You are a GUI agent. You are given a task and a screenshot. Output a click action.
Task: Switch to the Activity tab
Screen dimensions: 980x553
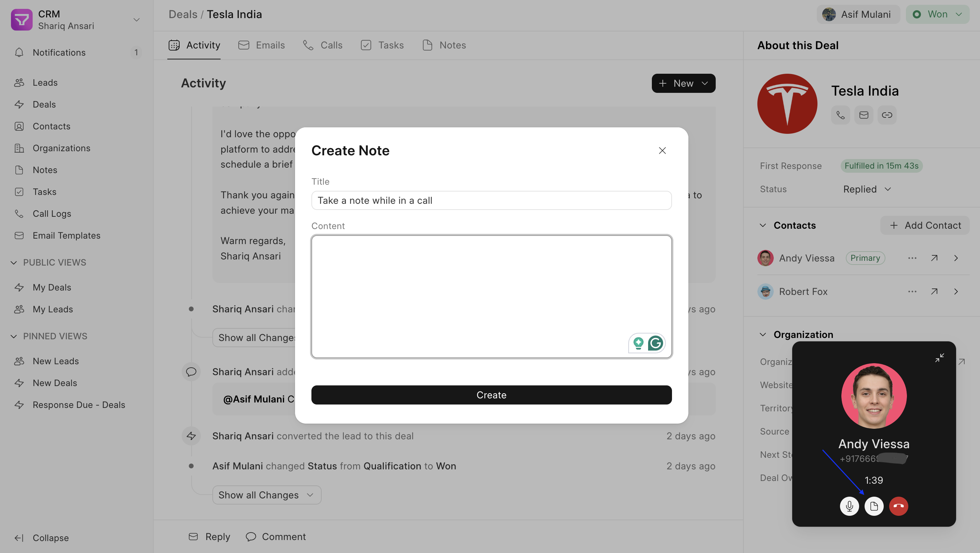point(194,45)
